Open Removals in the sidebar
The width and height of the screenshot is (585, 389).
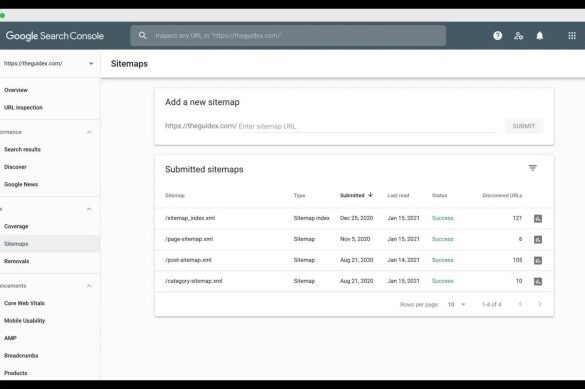click(x=16, y=261)
